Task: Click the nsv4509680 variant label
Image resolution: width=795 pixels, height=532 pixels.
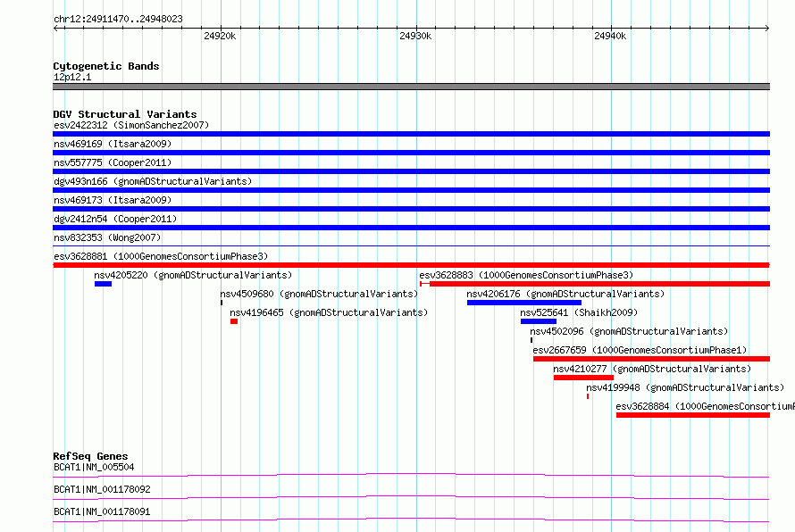Action: tap(319, 294)
